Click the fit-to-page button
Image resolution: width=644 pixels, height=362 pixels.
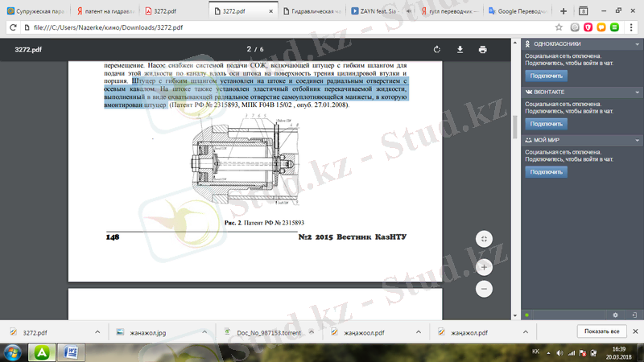coord(484,239)
